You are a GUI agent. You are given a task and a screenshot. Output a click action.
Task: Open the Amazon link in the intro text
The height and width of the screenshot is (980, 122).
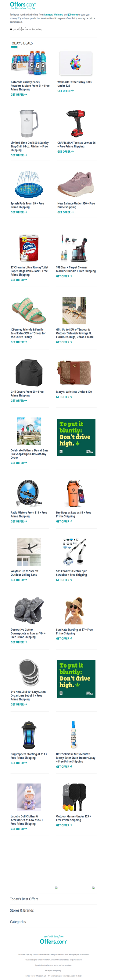coord(48,14)
